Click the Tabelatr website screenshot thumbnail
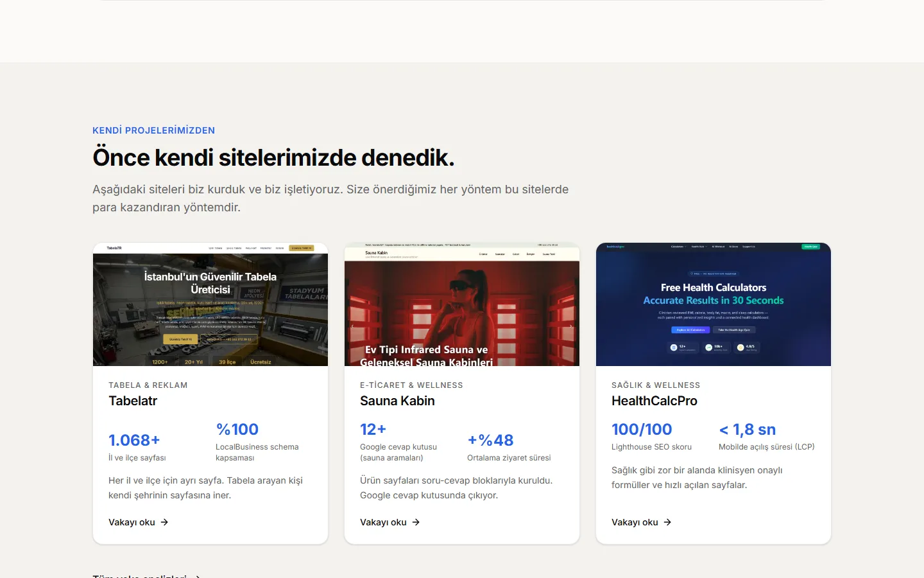Screen dimensions: 924x578 tap(210, 304)
